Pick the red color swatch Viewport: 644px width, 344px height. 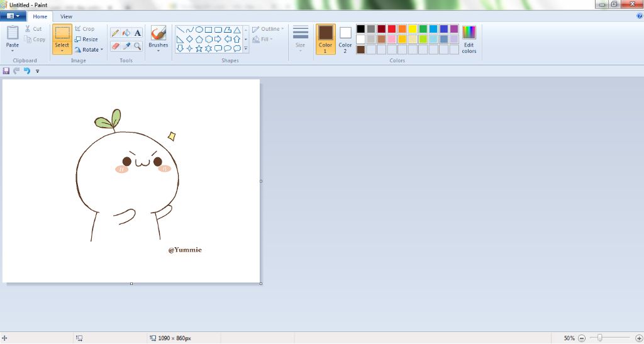(392, 29)
